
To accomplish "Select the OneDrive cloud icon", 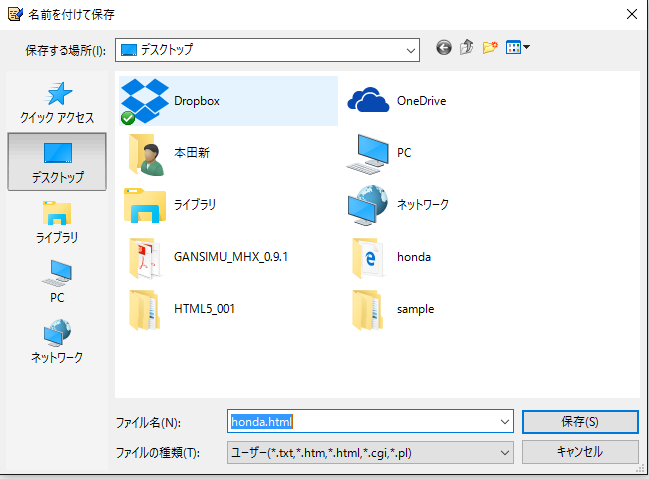I will pos(368,100).
